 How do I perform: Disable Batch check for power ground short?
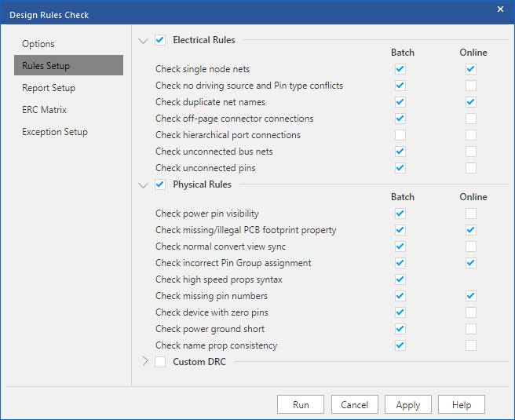[x=400, y=329]
